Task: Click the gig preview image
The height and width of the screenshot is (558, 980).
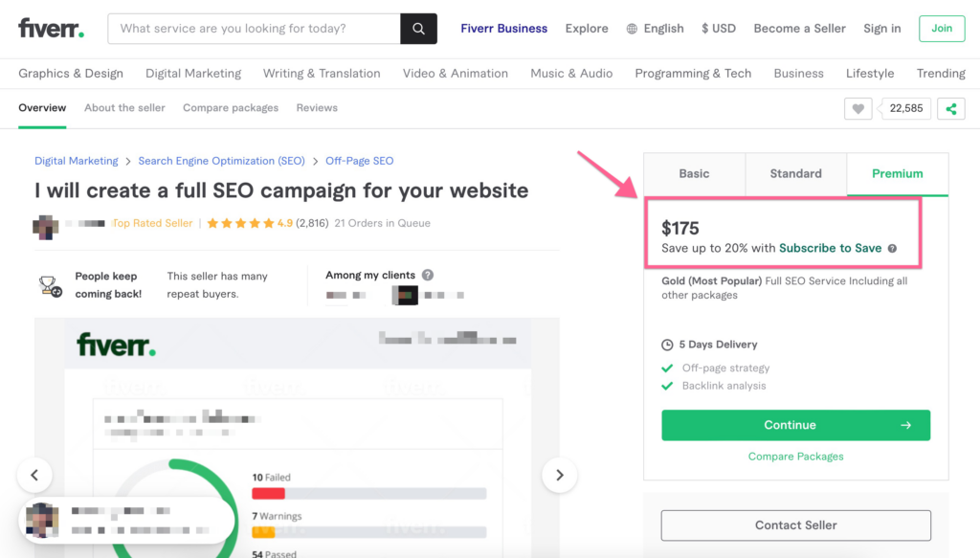Action: point(298,438)
